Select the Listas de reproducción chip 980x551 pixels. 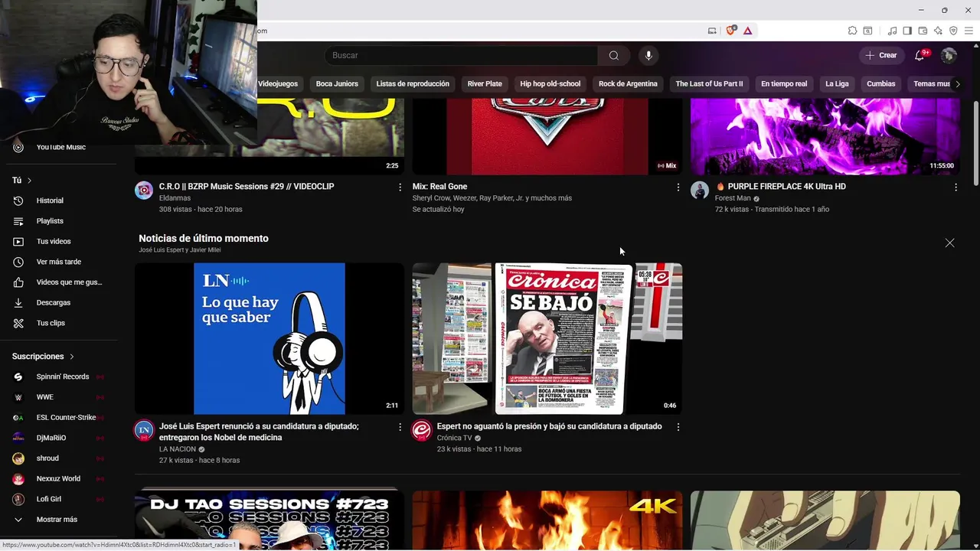tap(413, 83)
